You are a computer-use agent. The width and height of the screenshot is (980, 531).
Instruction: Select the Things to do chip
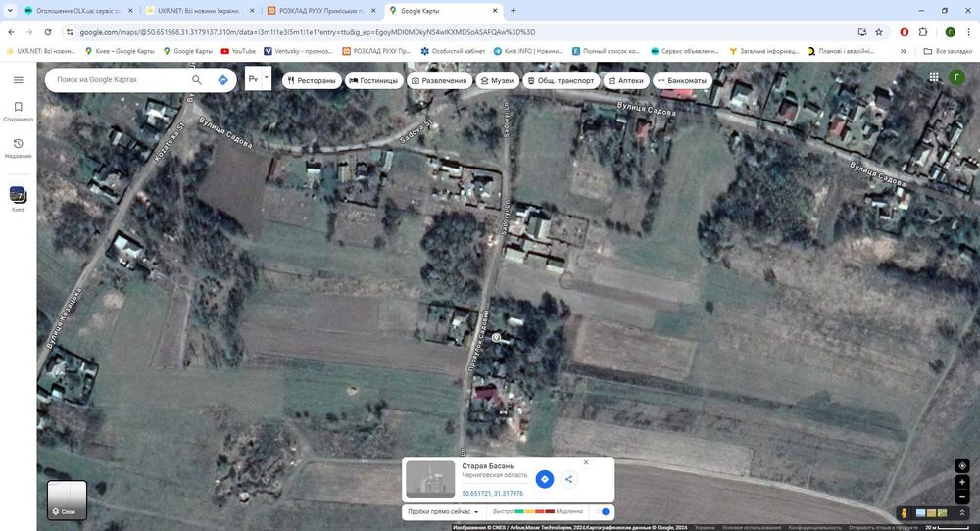click(x=439, y=80)
